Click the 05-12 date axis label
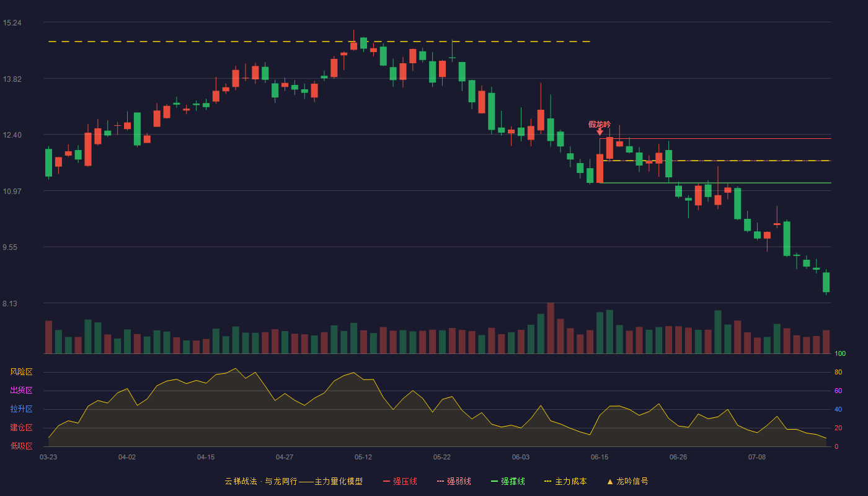This screenshot has height=496, width=868. tap(363, 457)
